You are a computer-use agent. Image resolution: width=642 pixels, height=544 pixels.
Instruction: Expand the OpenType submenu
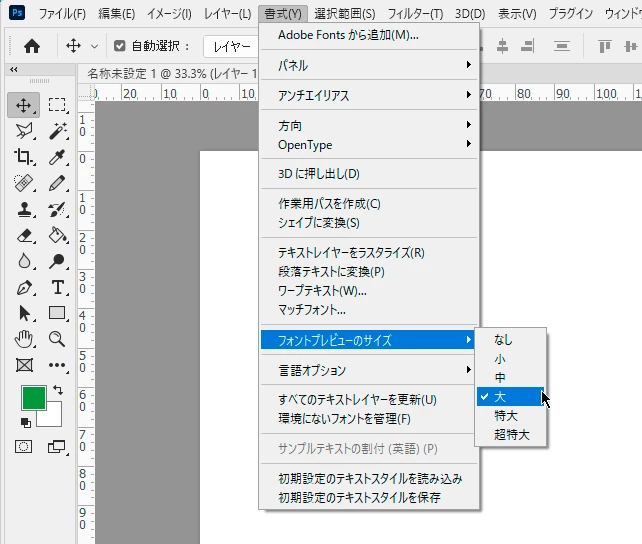coord(369,144)
